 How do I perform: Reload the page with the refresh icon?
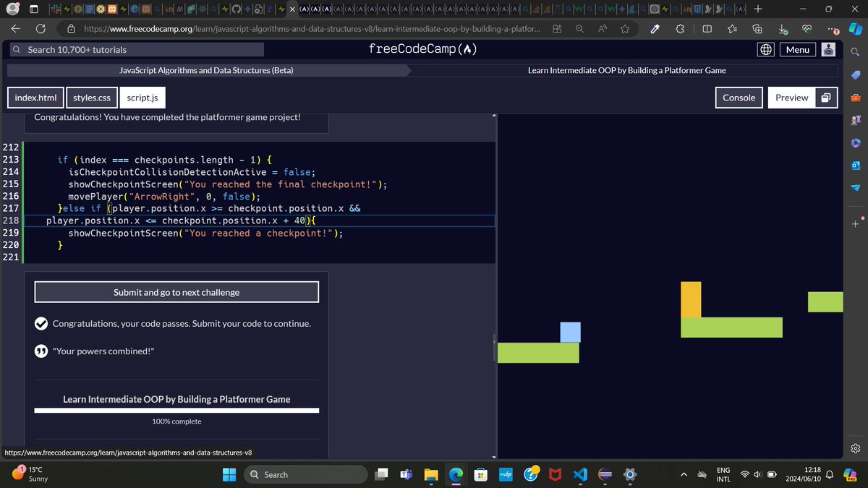[x=41, y=29]
